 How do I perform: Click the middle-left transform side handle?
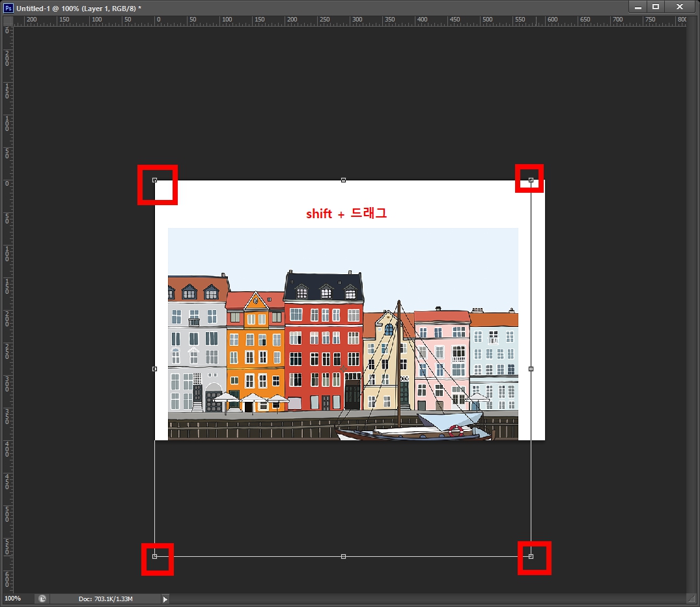[x=154, y=369]
